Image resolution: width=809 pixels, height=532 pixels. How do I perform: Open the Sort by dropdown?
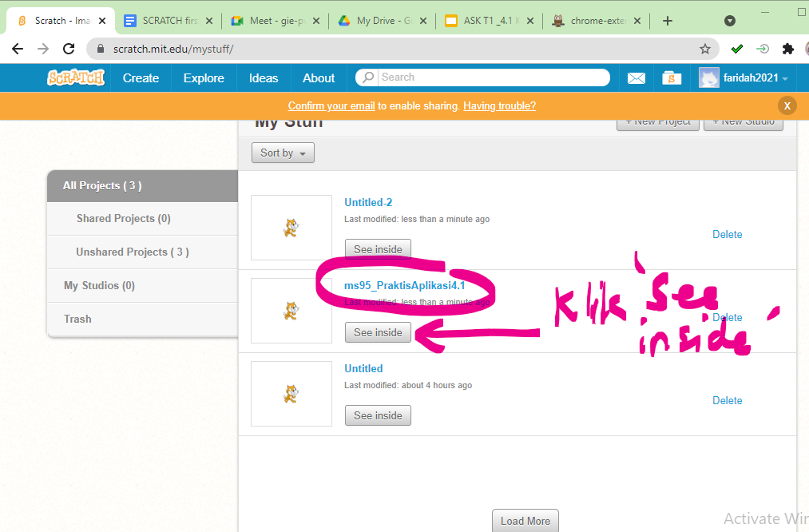(x=283, y=152)
